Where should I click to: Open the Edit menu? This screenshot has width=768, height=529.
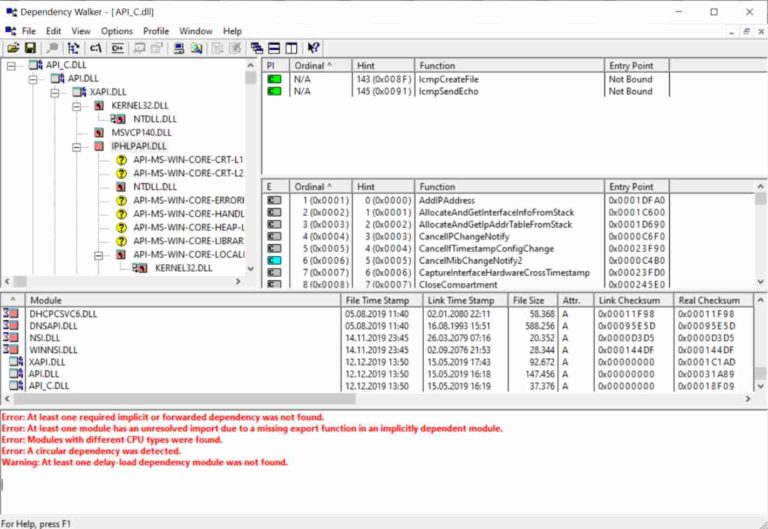tap(53, 31)
